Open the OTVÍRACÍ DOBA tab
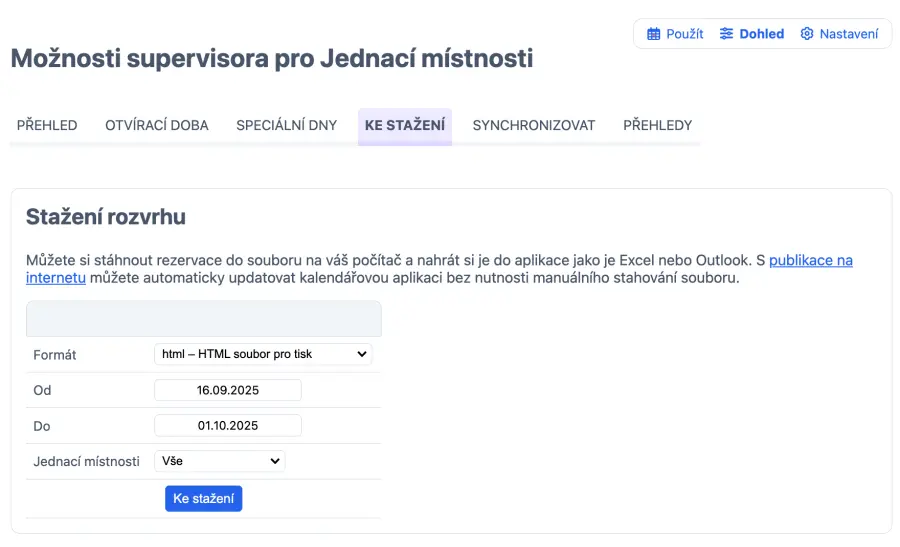The image size is (900, 547). click(157, 126)
